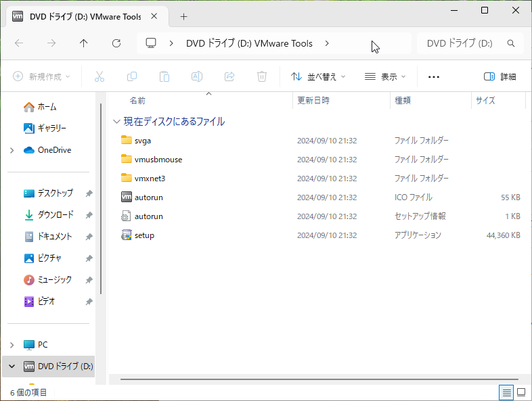Go up one folder level
The width and height of the screenshot is (532, 401).
pyautogui.click(x=84, y=43)
